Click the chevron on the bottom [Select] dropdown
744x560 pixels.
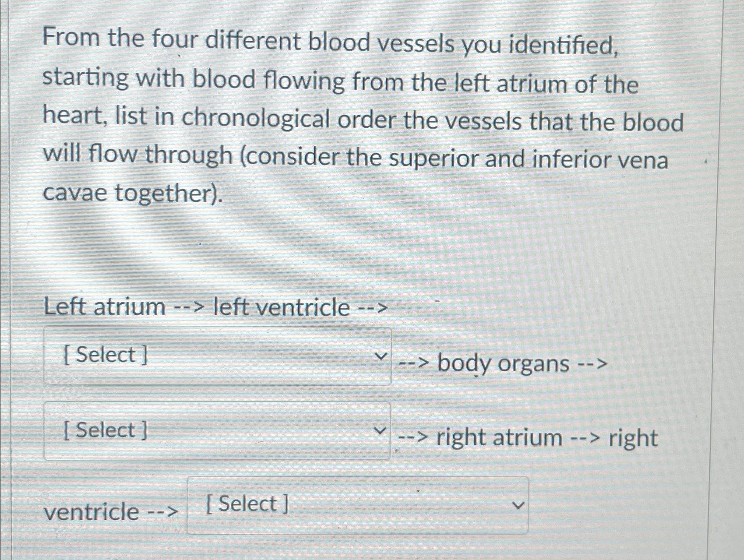tap(519, 505)
